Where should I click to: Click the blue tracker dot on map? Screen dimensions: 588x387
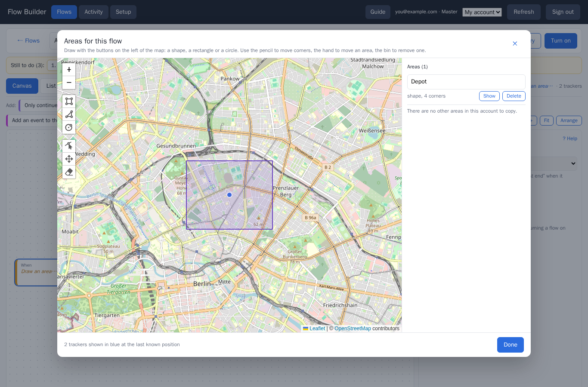229,195
